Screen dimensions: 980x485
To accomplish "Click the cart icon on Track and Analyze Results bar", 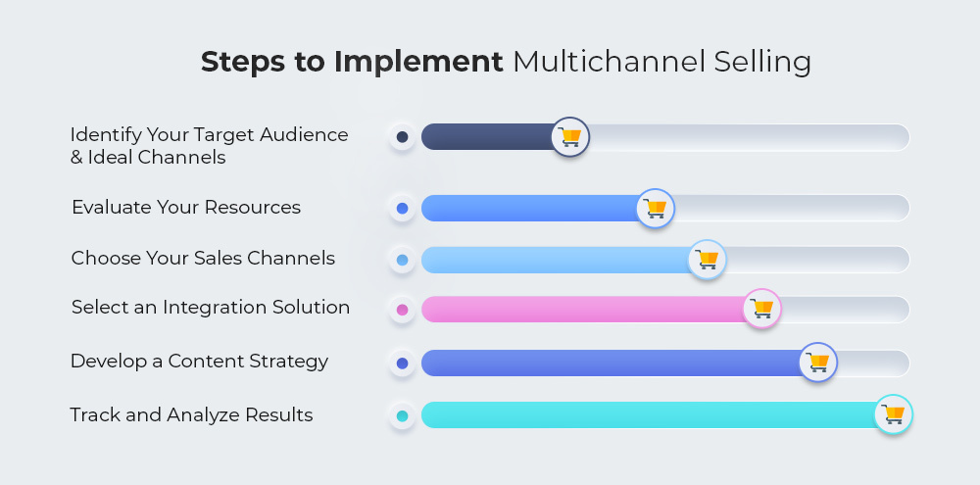I will [893, 414].
